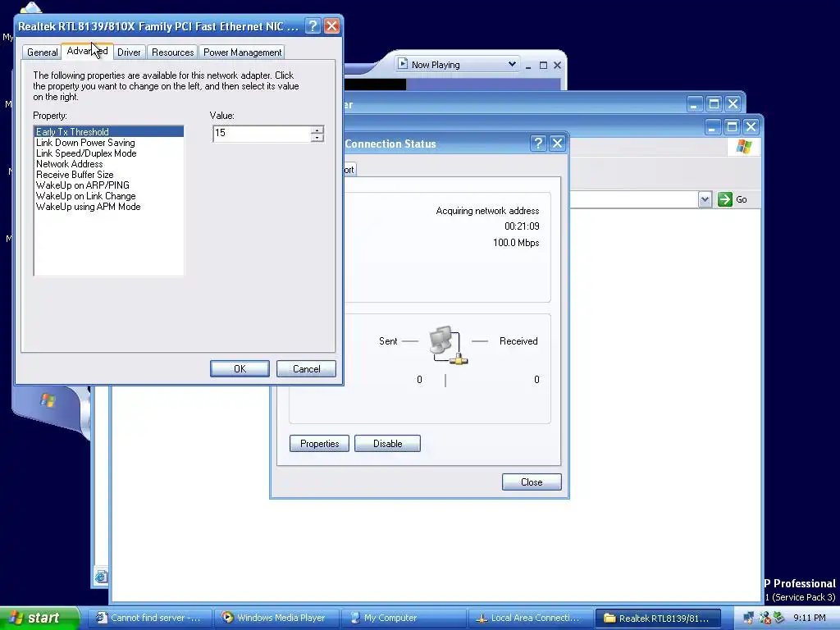Switch to Power Management tab
Screen dimensions: 840x630
tap(242, 52)
